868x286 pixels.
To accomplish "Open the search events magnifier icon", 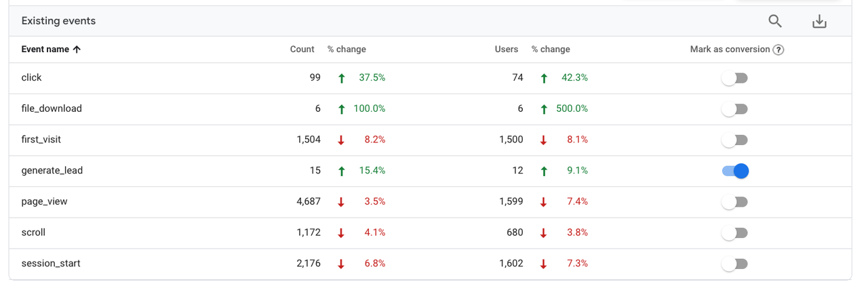I will [775, 21].
